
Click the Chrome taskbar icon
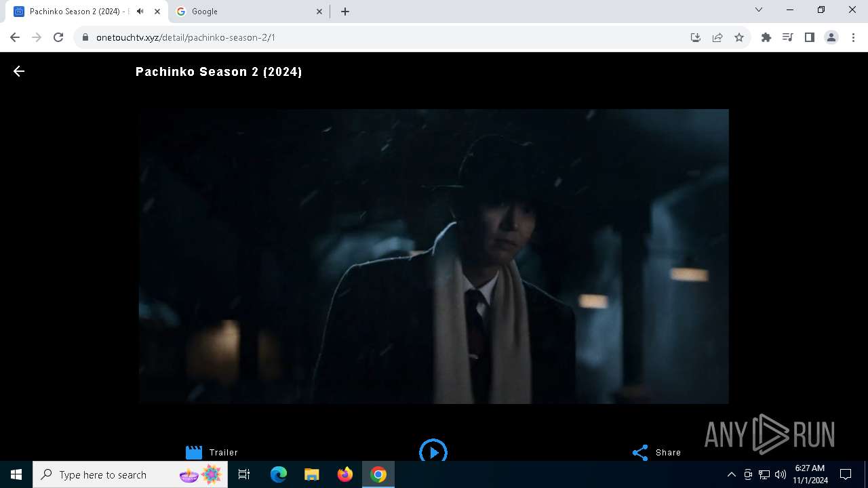(378, 474)
